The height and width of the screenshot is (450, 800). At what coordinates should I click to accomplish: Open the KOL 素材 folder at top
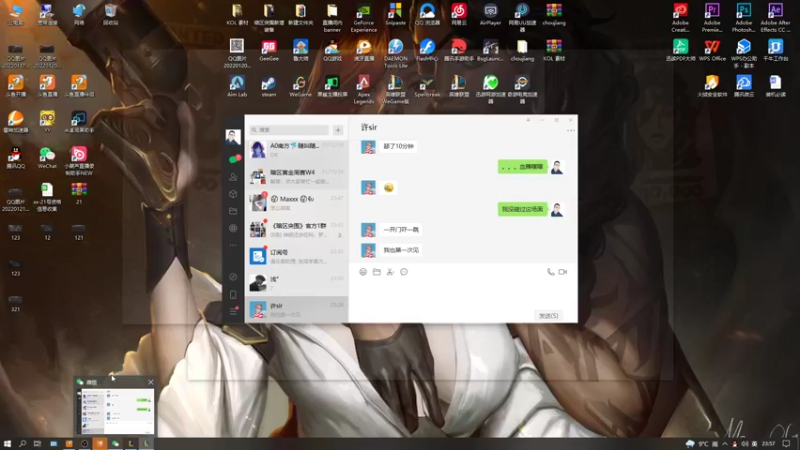237,15
